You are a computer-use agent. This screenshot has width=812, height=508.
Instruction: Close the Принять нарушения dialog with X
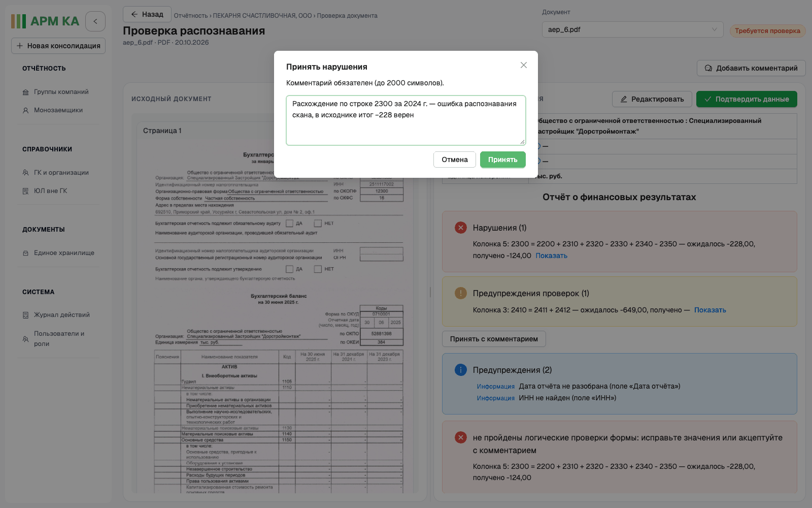click(x=524, y=65)
